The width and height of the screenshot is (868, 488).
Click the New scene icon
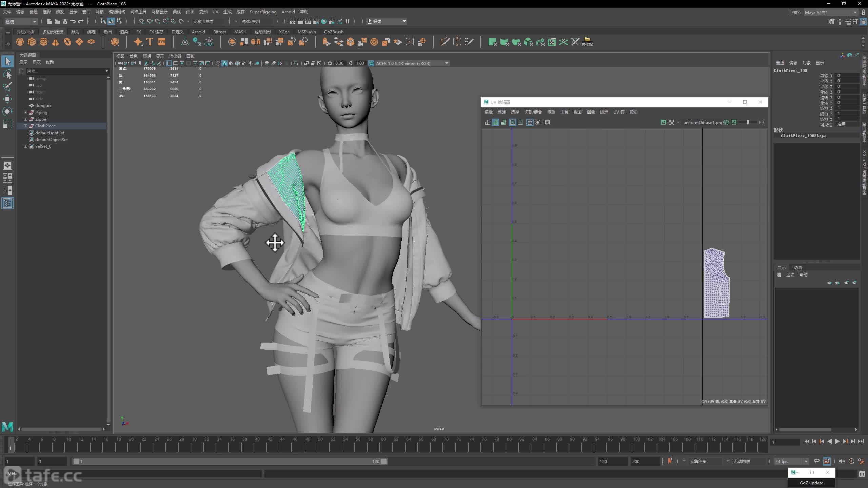point(50,21)
